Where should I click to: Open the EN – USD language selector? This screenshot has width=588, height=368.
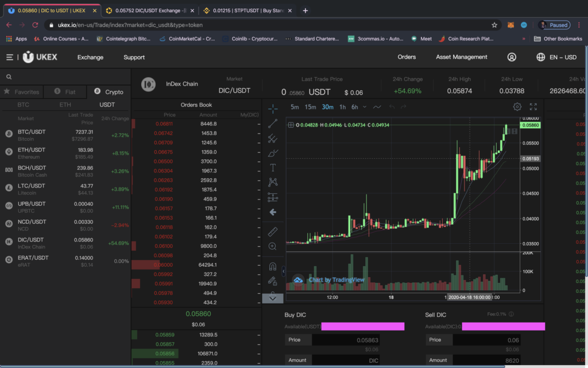click(x=556, y=57)
